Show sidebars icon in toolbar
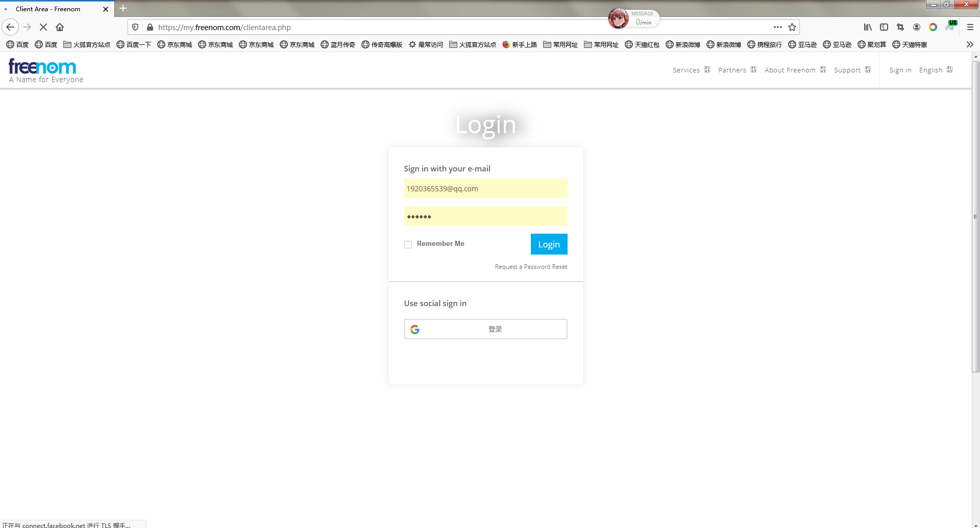Viewport: 980px width, 528px height. point(884,27)
